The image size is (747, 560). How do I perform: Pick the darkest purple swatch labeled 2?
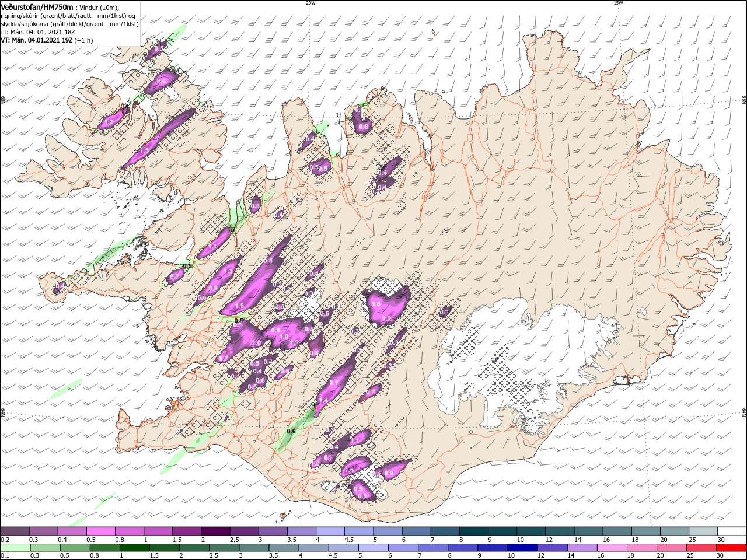tap(215, 531)
